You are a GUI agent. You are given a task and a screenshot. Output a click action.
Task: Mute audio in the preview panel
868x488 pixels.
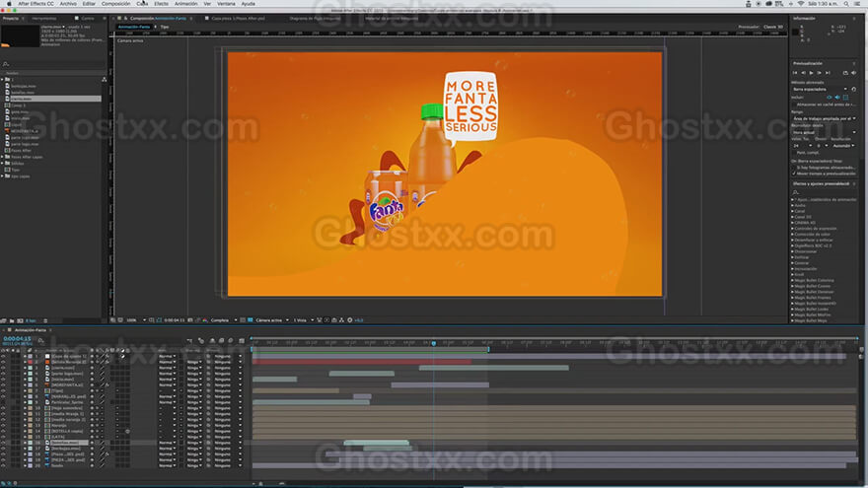click(x=853, y=73)
